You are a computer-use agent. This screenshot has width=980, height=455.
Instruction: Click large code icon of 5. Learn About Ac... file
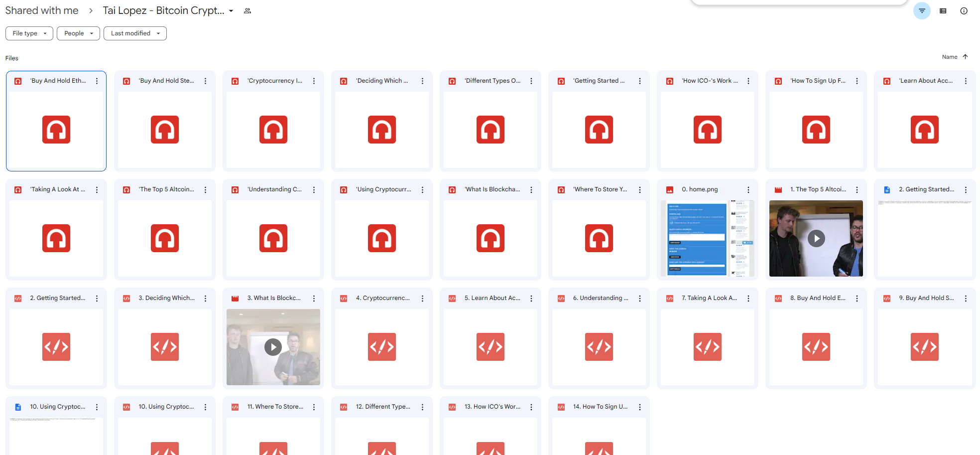(x=490, y=347)
